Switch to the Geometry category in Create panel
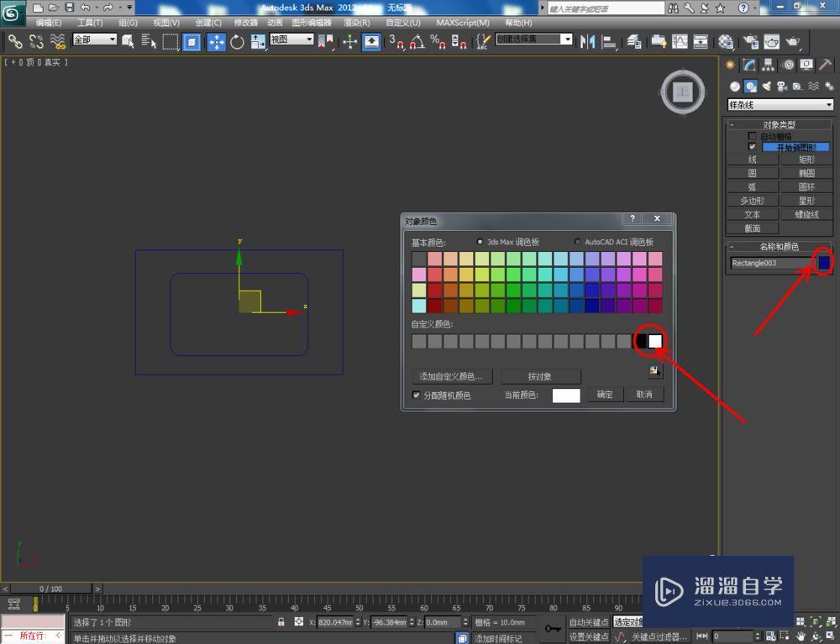This screenshot has width=840, height=644. click(734, 86)
